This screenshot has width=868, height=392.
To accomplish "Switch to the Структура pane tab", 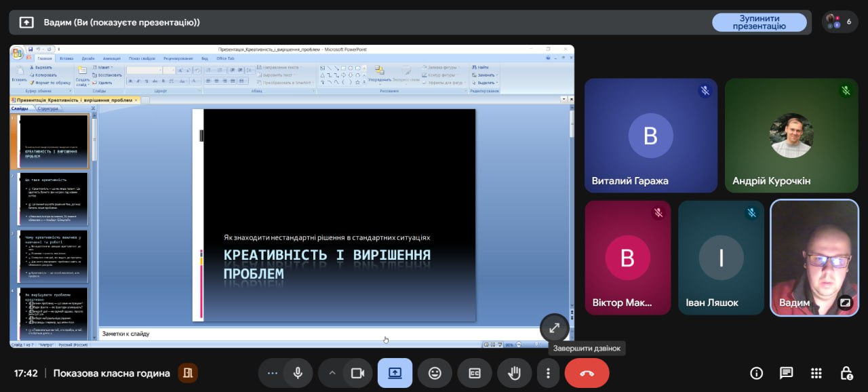I will [x=47, y=109].
